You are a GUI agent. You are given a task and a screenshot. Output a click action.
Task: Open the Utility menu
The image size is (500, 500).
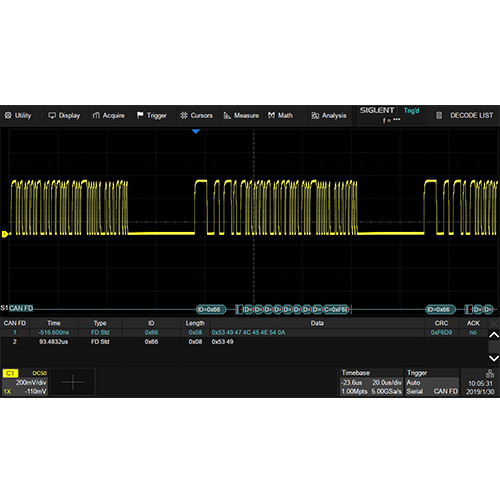tap(18, 116)
